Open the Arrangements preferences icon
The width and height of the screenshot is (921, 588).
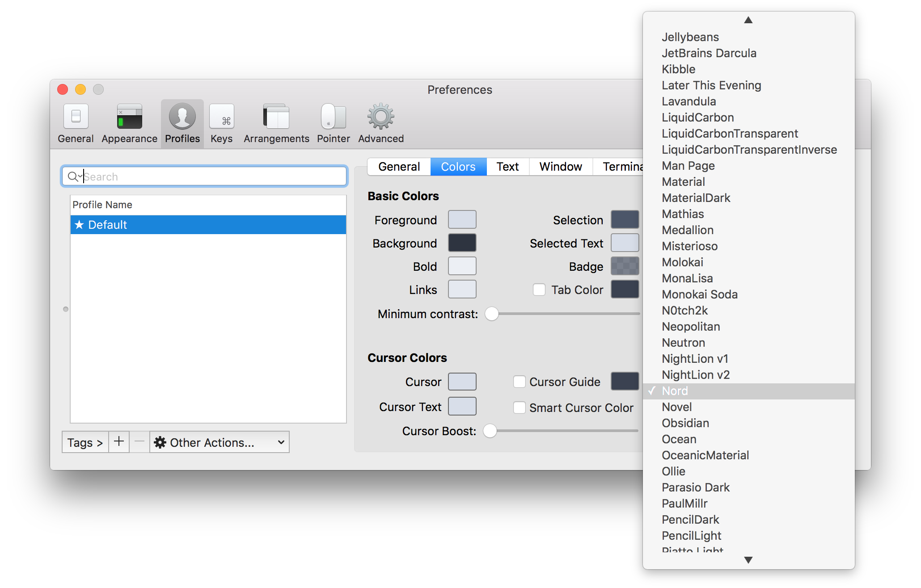pyautogui.click(x=276, y=117)
